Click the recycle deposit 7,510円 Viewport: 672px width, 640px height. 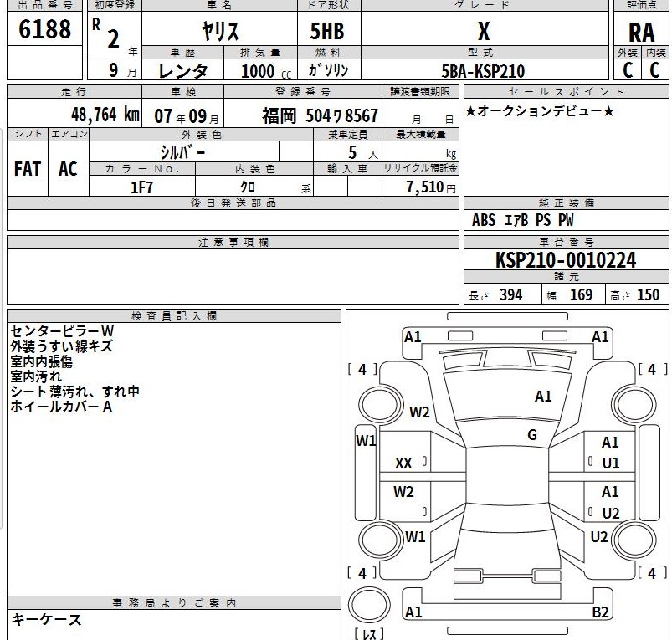tap(431, 187)
